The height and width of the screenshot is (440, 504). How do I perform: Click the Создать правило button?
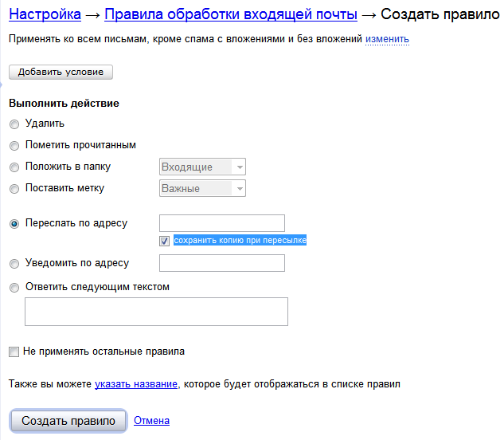[x=68, y=421]
